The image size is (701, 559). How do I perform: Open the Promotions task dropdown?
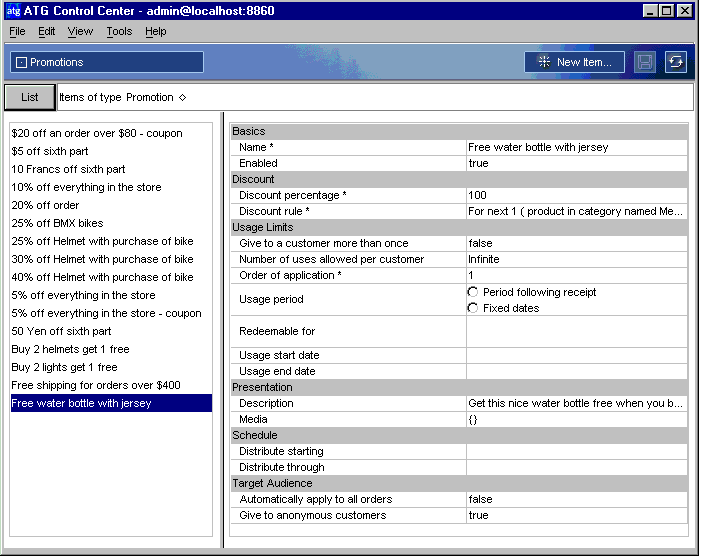click(107, 62)
